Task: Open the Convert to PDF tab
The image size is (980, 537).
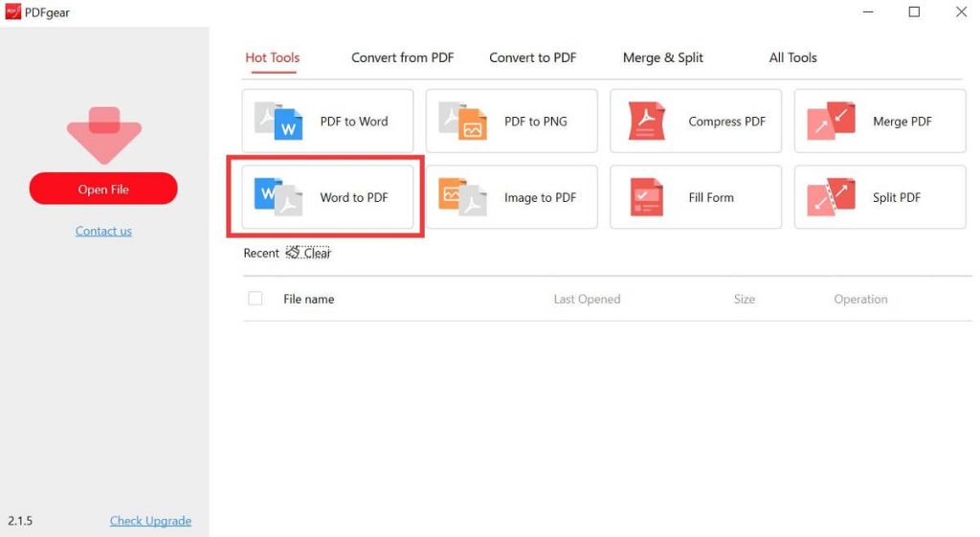Action: 532,57
